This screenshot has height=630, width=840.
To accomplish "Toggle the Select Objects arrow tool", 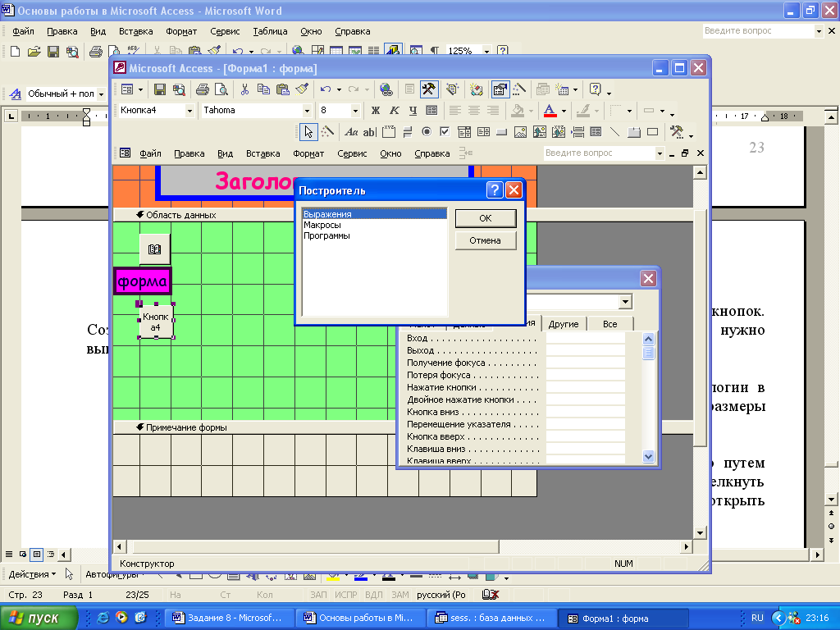I will [x=308, y=132].
